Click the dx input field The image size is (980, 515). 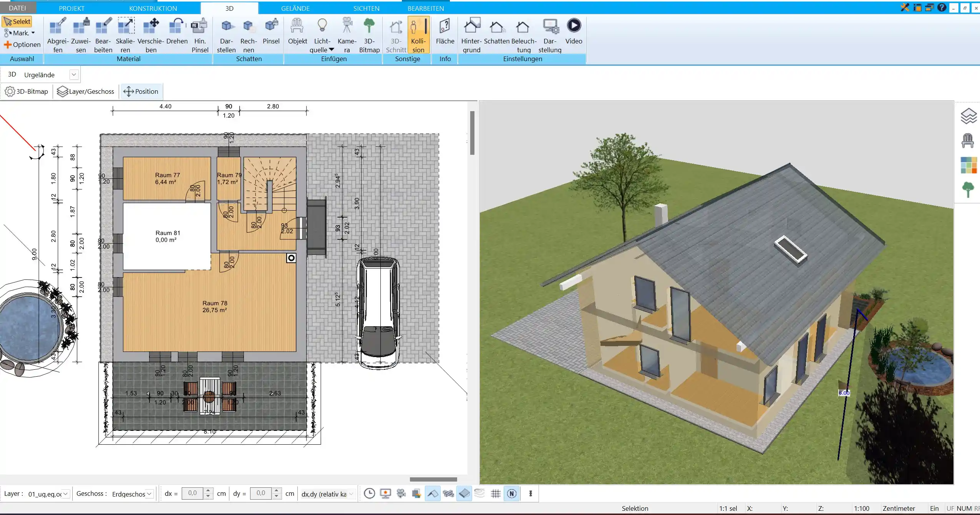click(193, 493)
